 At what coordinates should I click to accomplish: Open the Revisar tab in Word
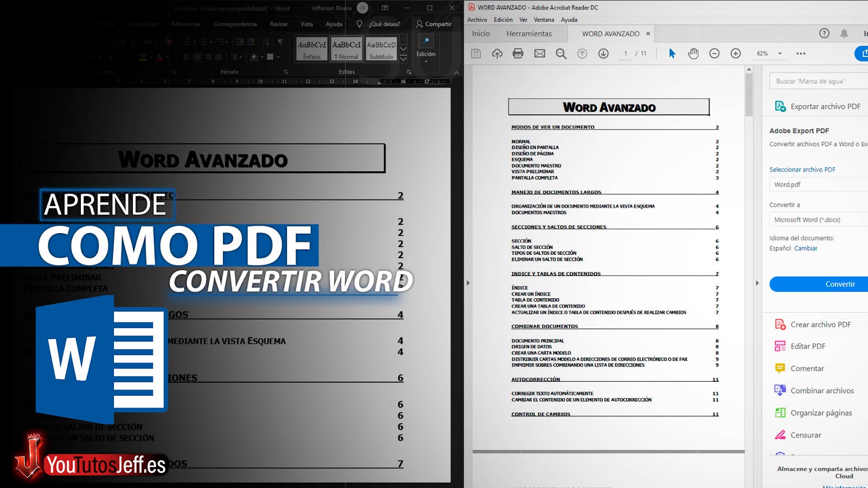(279, 24)
